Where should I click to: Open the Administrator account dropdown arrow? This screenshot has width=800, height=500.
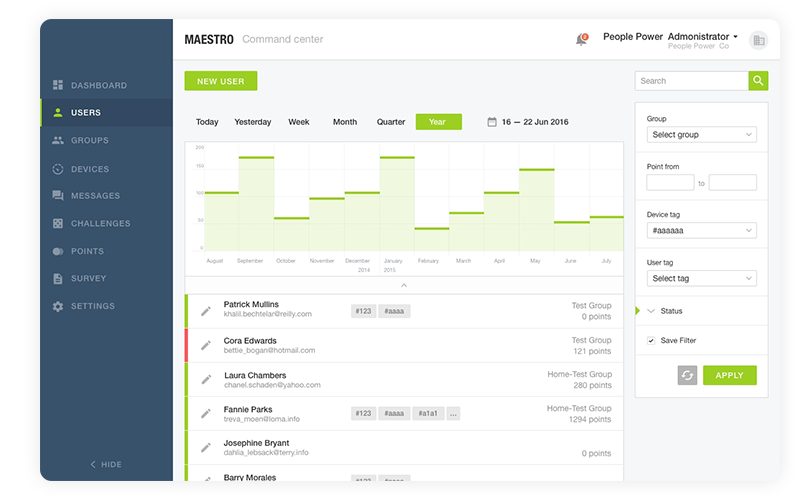[x=735, y=37]
